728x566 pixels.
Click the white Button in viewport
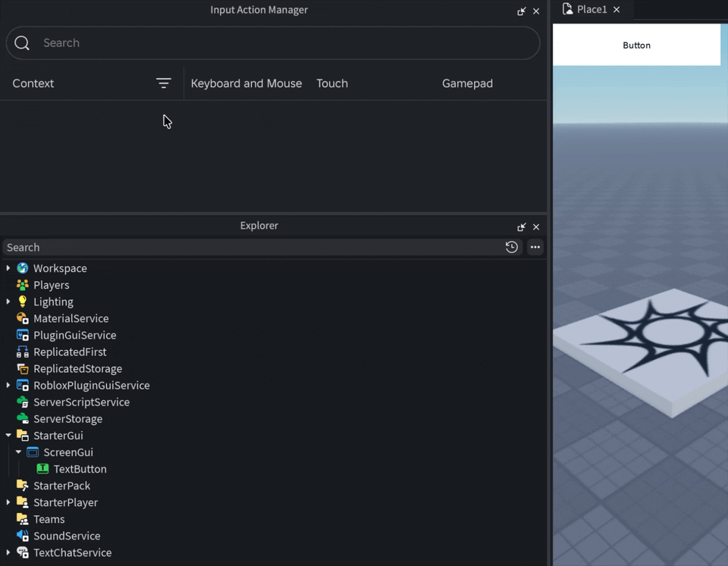point(636,45)
